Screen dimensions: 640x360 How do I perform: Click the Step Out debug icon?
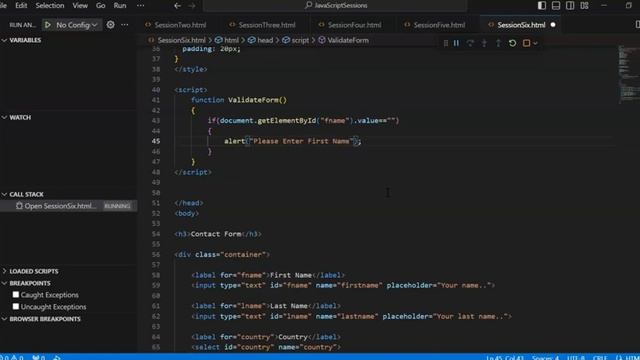point(498,43)
